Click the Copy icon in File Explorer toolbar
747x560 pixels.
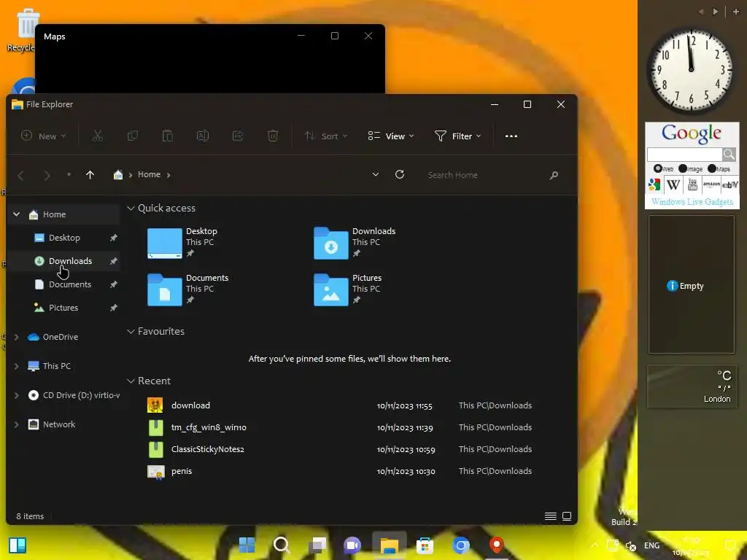pos(133,136)
